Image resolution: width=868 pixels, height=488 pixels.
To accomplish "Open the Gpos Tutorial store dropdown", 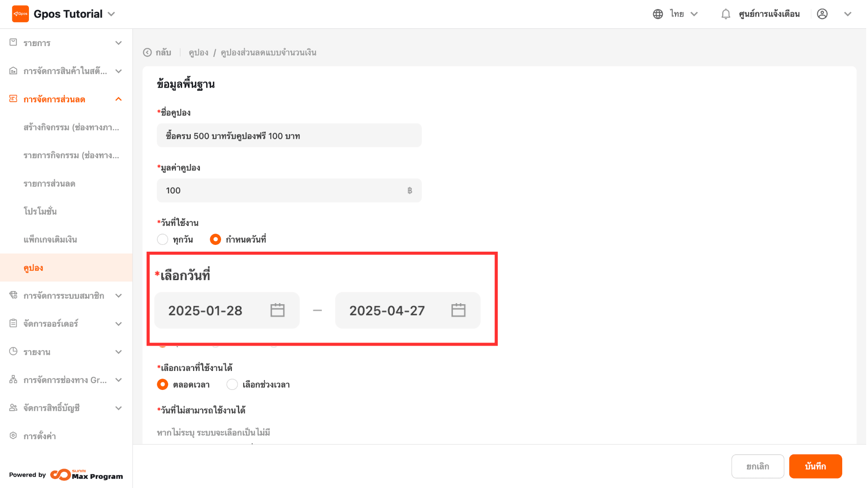I will [111, 14].
